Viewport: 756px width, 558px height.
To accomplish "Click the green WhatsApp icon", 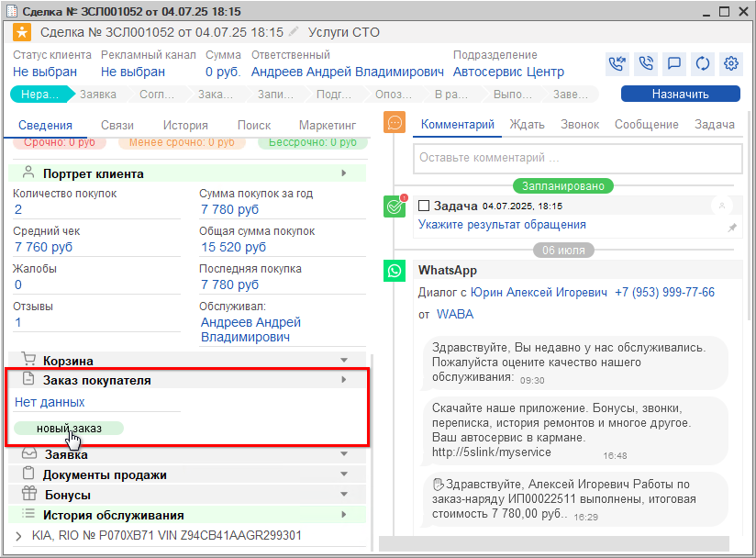I will pos(395,271).
